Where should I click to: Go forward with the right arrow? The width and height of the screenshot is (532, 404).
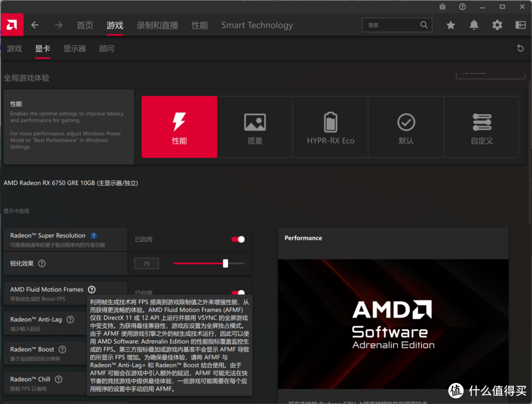(x=58, y=25)
